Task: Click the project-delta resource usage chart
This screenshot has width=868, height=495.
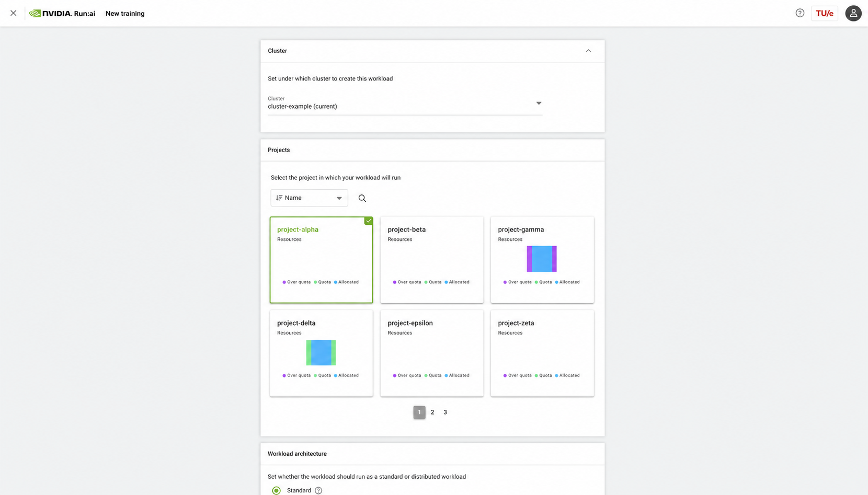Action: (321, 352)
